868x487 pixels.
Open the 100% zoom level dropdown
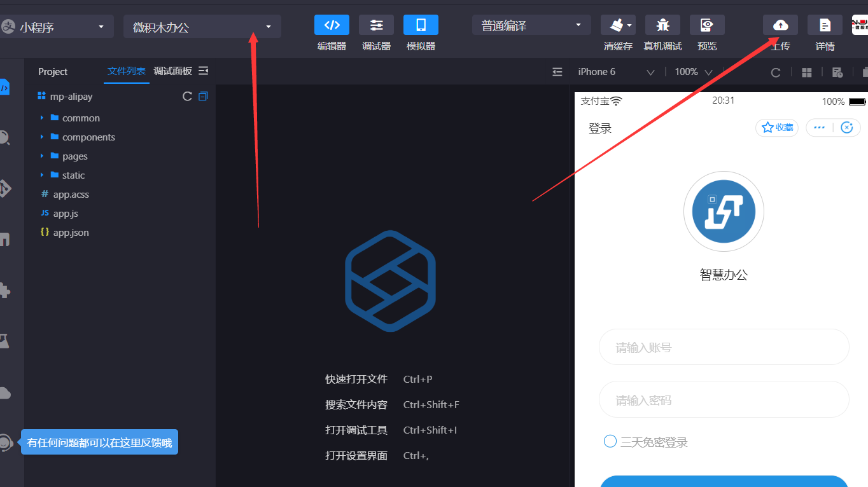(693, 72)
